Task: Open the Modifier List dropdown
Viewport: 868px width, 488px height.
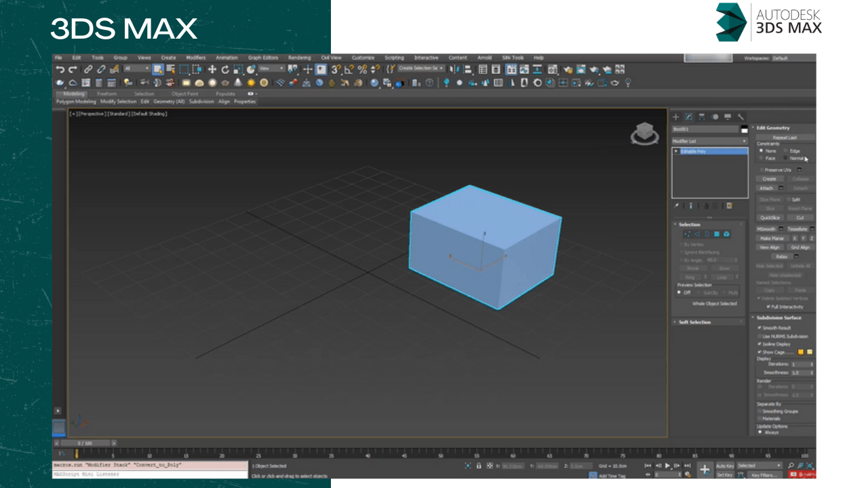Action: [x=709, y=141]
